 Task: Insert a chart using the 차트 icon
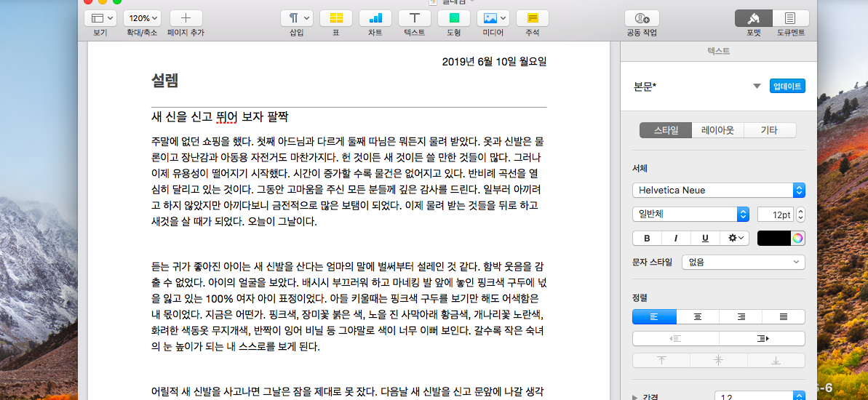375,18
